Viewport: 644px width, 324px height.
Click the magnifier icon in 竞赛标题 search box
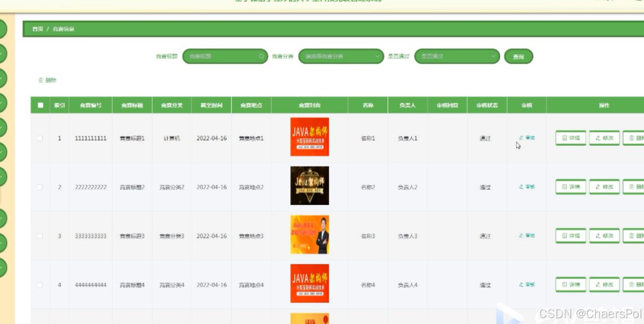pyautogui.click(x=262, y=56)
